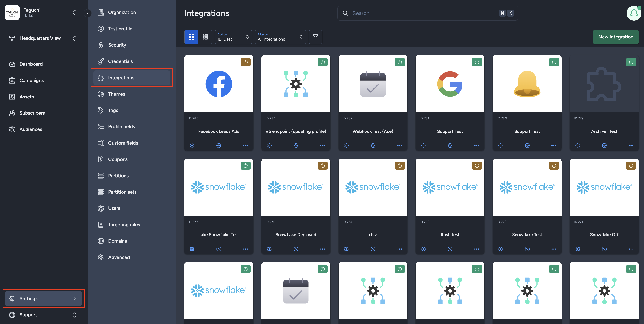Screen dimensions: 644x324
Task: Open settings gear on Facebook Leads Ads card
Action: (192, 145)
